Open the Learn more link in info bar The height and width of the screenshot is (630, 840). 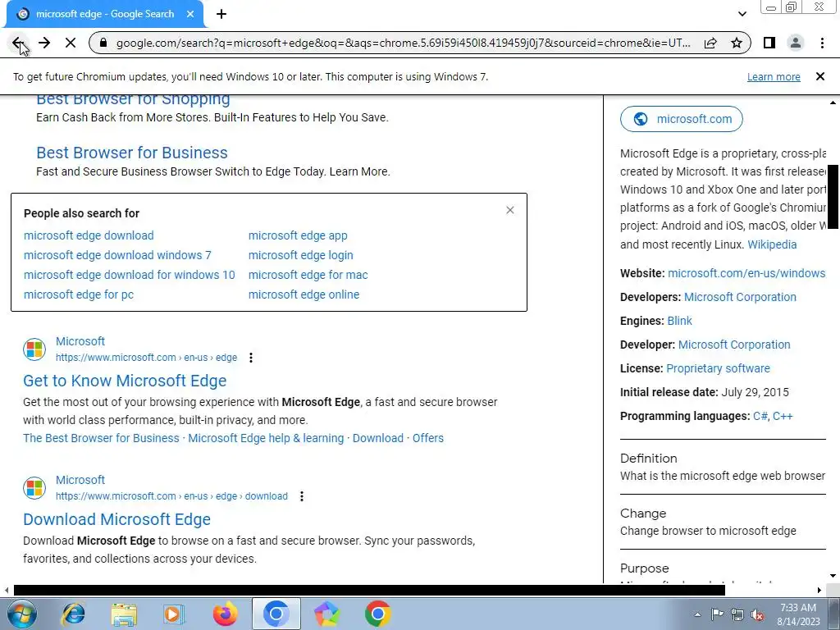click(774, 76)
